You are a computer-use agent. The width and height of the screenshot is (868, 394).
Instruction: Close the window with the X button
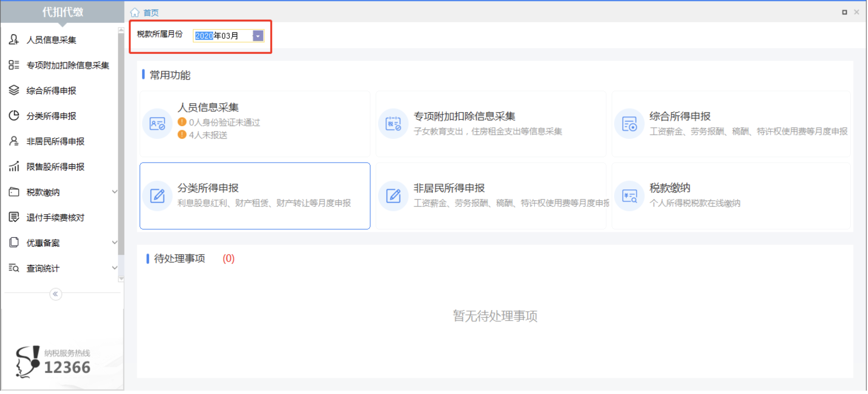(x=857, y=12)
